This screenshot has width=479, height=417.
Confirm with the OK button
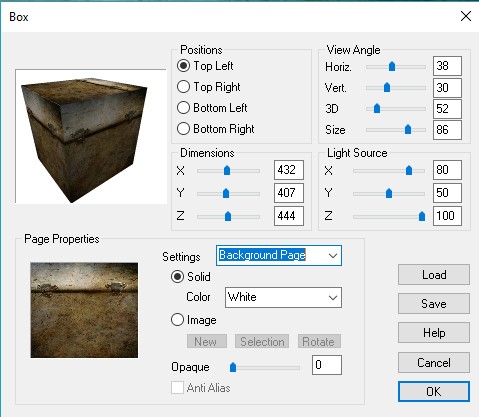[434, 391]
